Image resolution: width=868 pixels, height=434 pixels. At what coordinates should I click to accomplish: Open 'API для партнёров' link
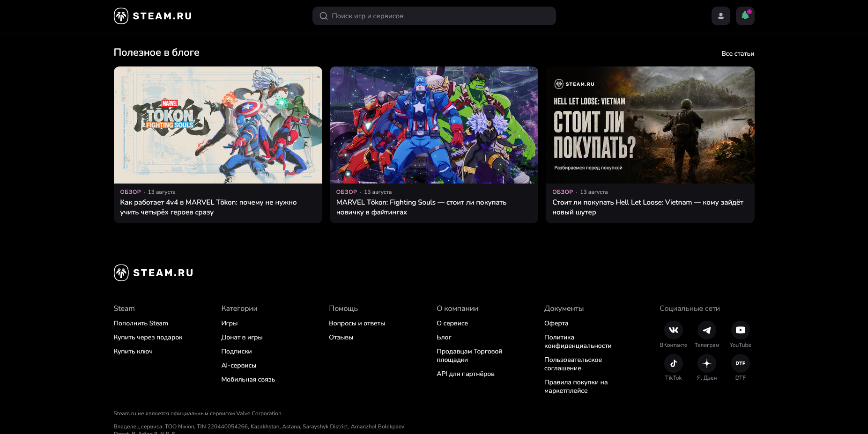click(x=465, y=374)
